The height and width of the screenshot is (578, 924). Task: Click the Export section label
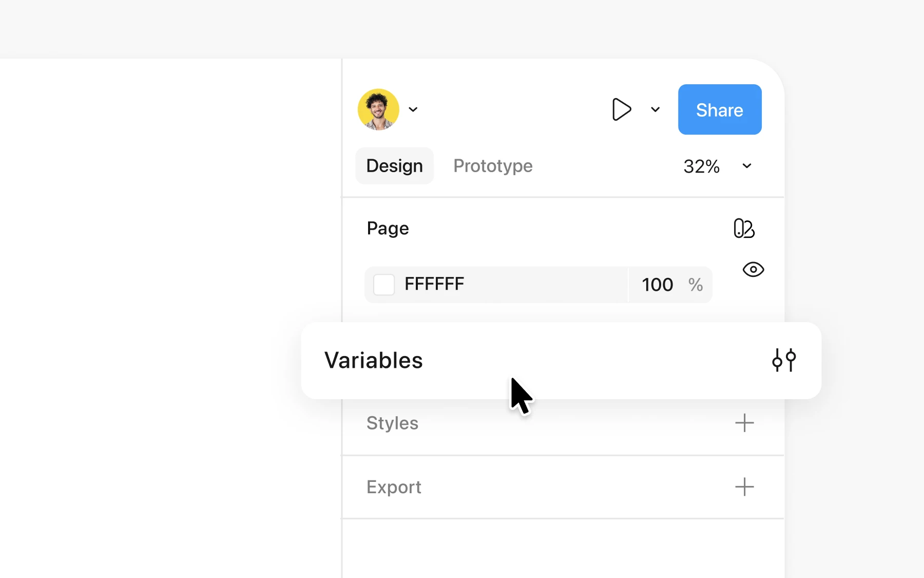tap(394, 487)
